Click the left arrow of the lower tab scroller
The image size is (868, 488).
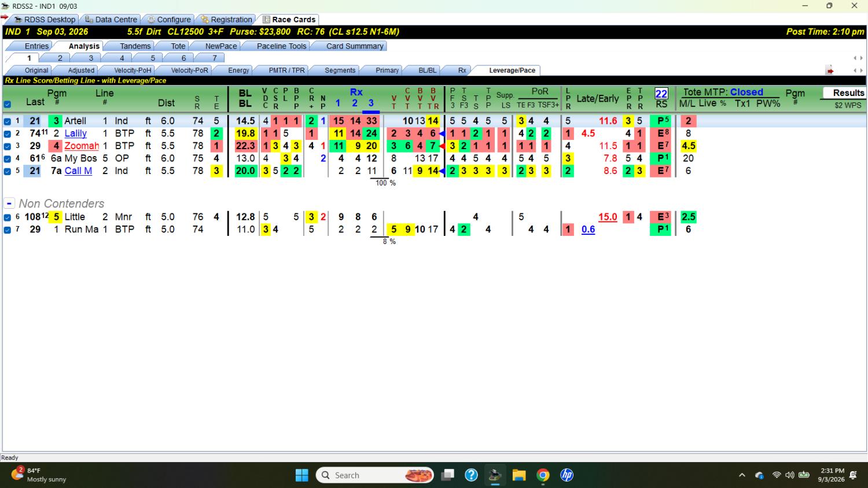[x=855, y=71]
